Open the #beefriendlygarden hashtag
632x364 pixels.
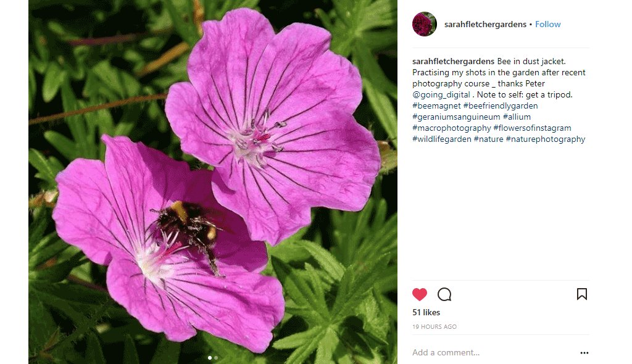[x=500, y=105]
